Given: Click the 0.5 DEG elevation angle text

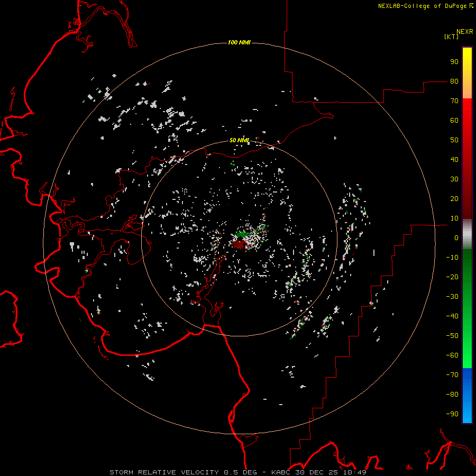Looking at the screenshot, I should (240, 472).
